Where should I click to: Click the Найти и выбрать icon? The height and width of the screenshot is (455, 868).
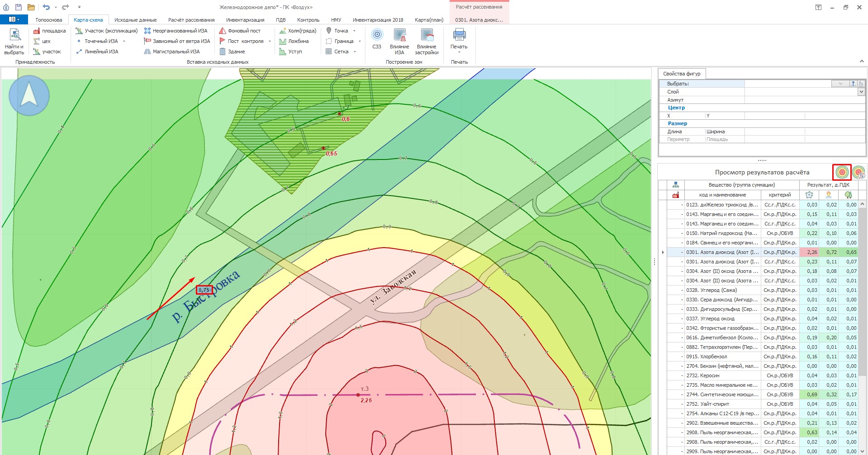coord(14,35)
